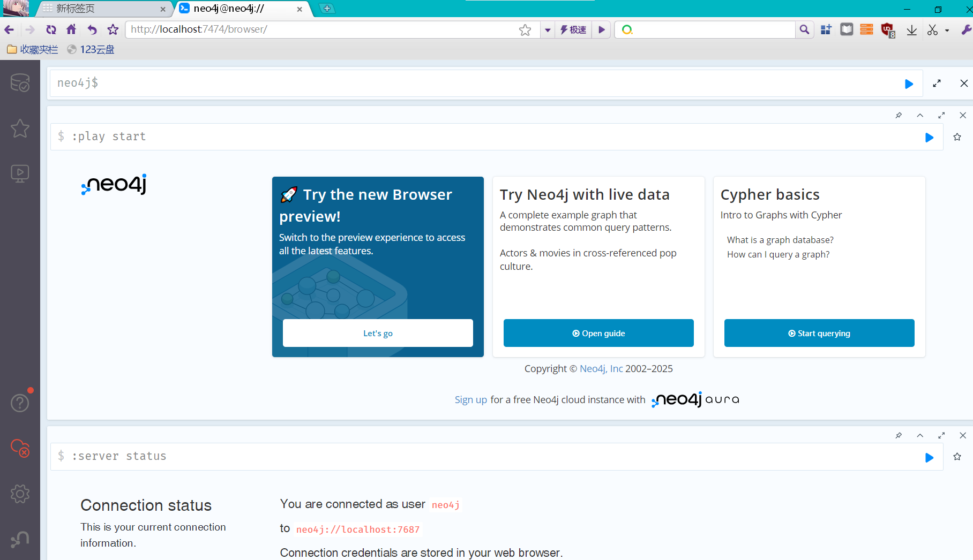The image size is (973, 560).
Task: Expand the address bar dropdown arrow
Action: tap(548, 30)
